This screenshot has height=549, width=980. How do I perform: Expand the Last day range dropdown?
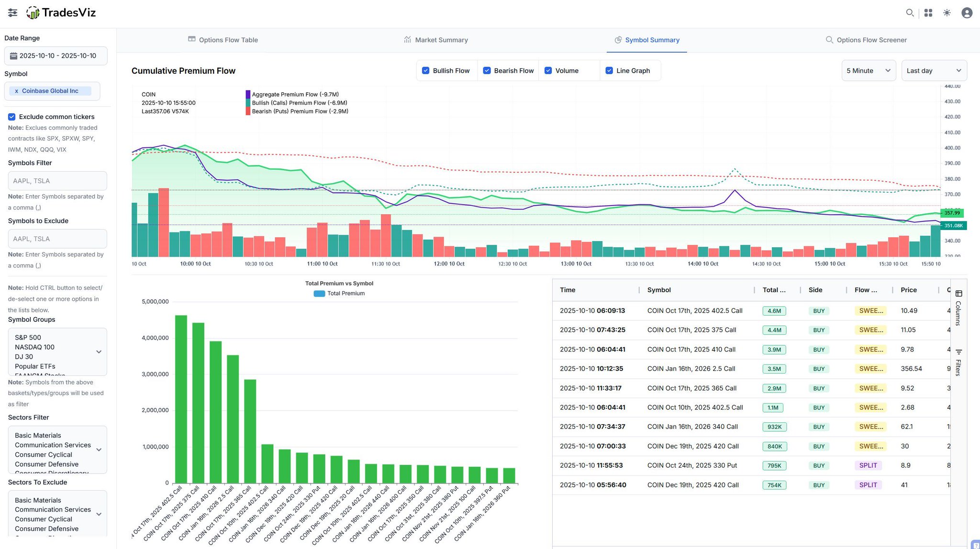click(x=934, y=71)
